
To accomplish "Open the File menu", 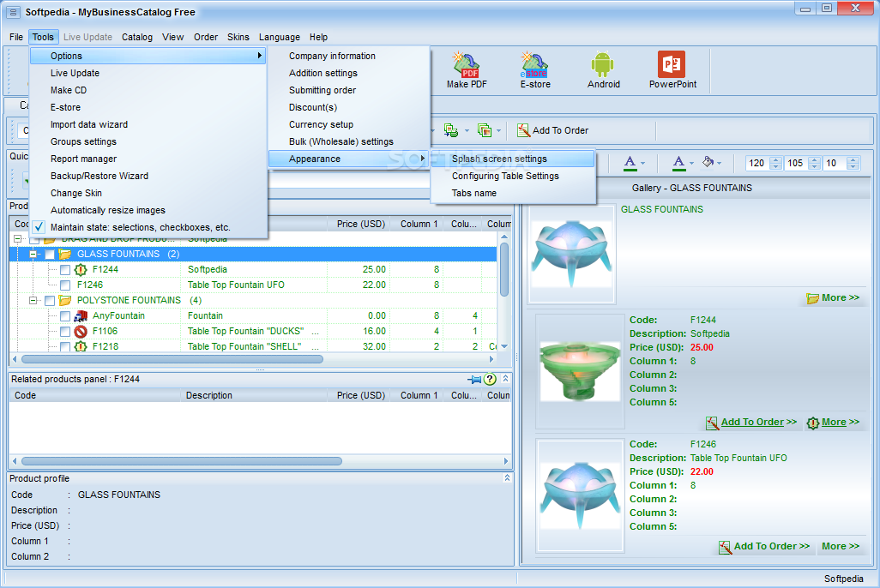I will click(16, 37).
